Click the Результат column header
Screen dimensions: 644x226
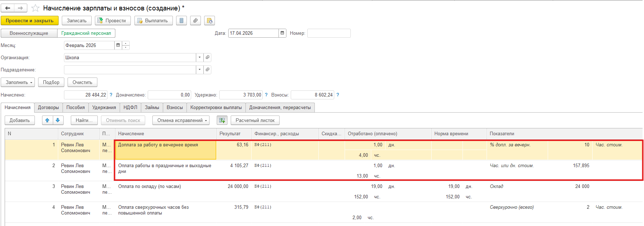pyautogui.click(x=234, y=133)
